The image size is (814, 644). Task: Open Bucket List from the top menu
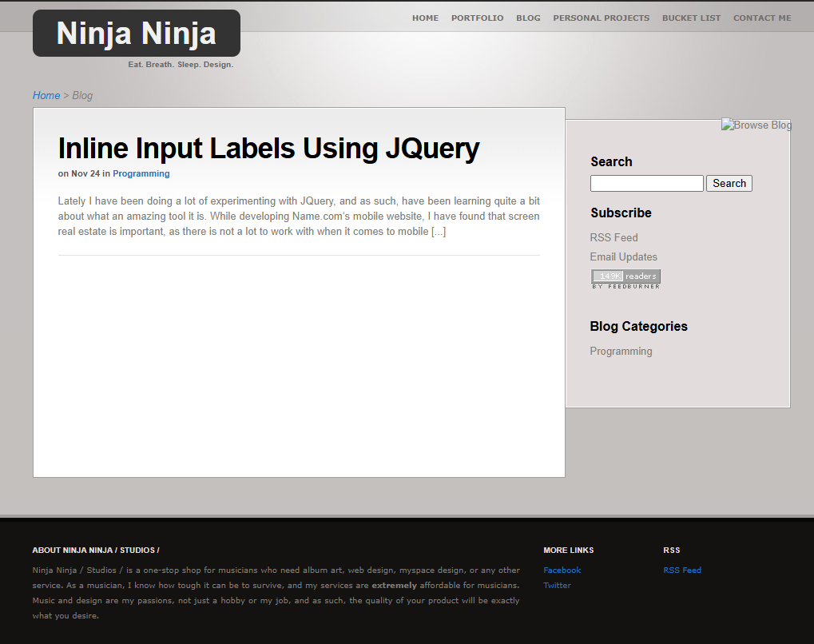pyautogui.click(x=691, y=18)
